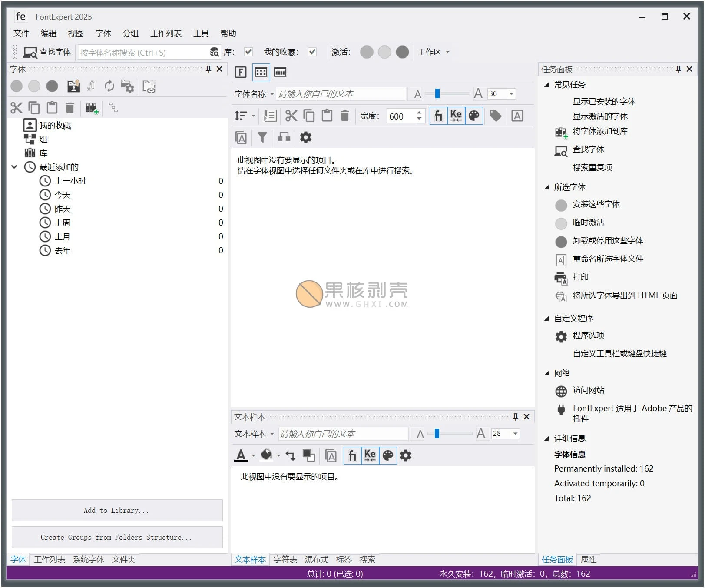Click the trash delete icon in 字体 panel
The width and height of the screenshot is (705, 588).
(70, 107)
